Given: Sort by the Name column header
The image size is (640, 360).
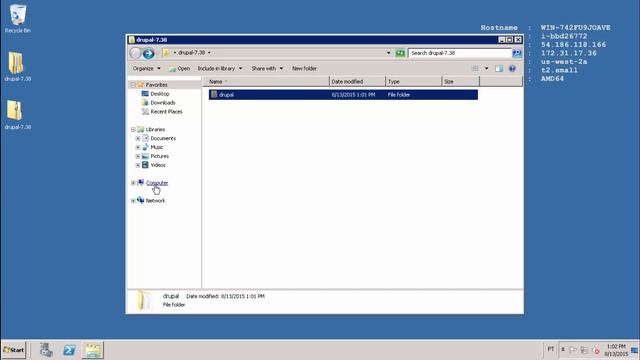Looking at the screenshot, I should tap(266, 82).
